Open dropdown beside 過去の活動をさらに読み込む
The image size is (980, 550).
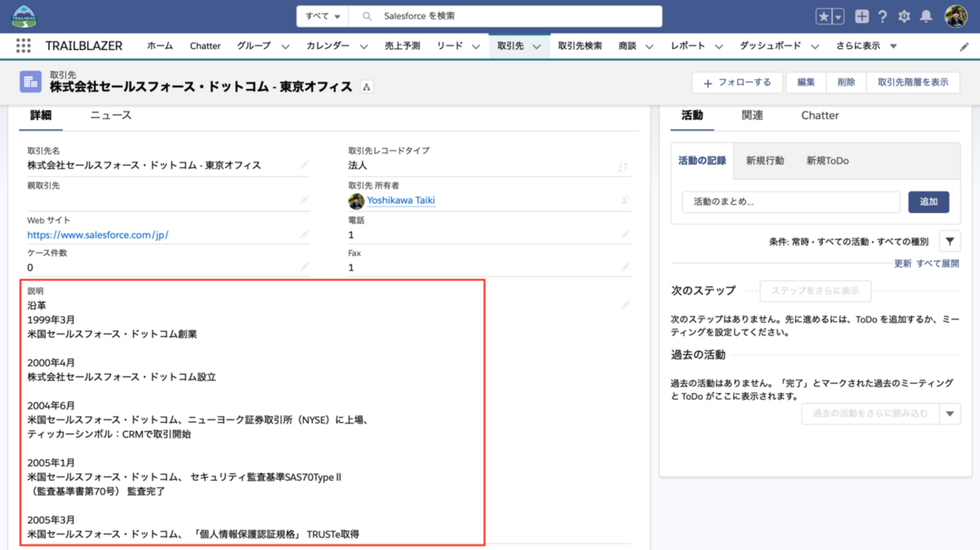click(950, 414)
